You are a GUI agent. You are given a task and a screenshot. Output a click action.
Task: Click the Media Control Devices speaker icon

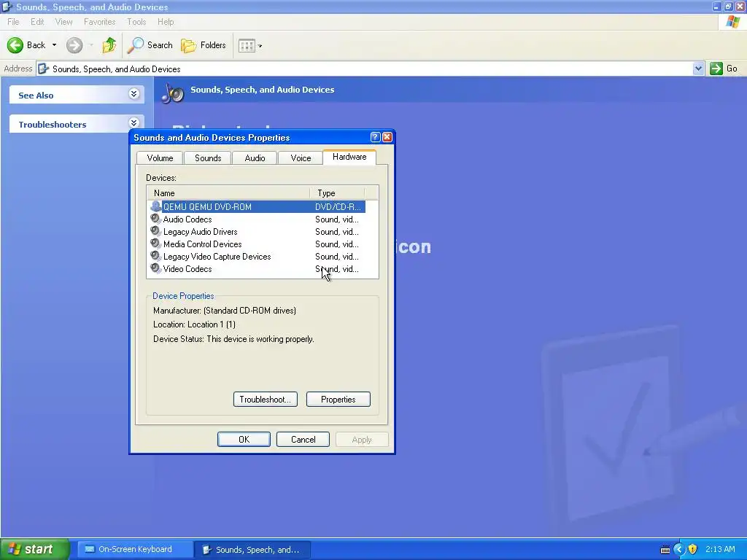156,244
